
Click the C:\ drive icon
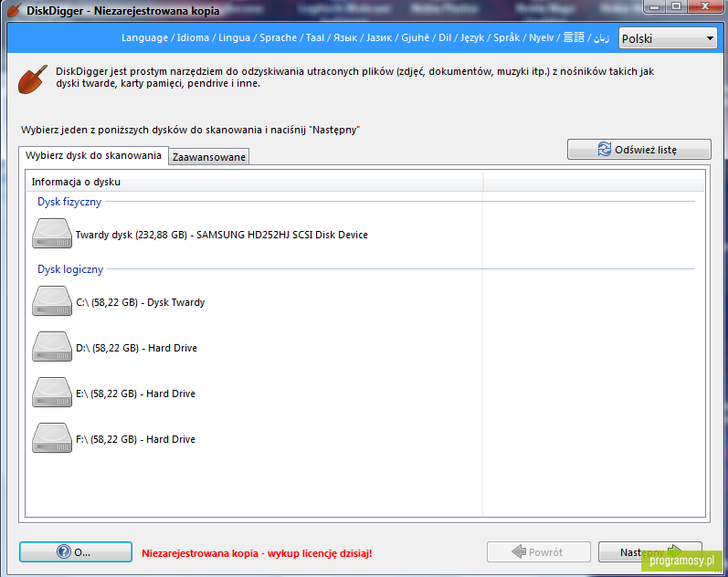click(x=52, y=301)
